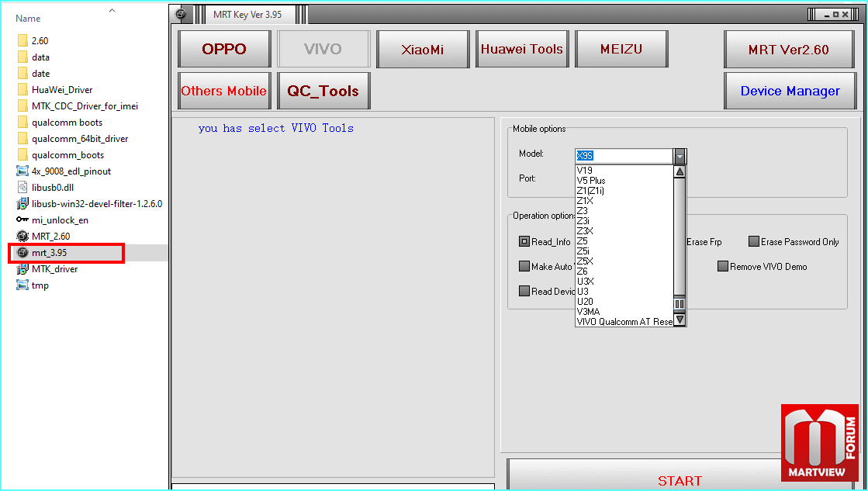This screenshot has height=491, width=868.
Task: Click the MRT Ver2.60 button
Action: pyautogui.click(x=789, y=50)
